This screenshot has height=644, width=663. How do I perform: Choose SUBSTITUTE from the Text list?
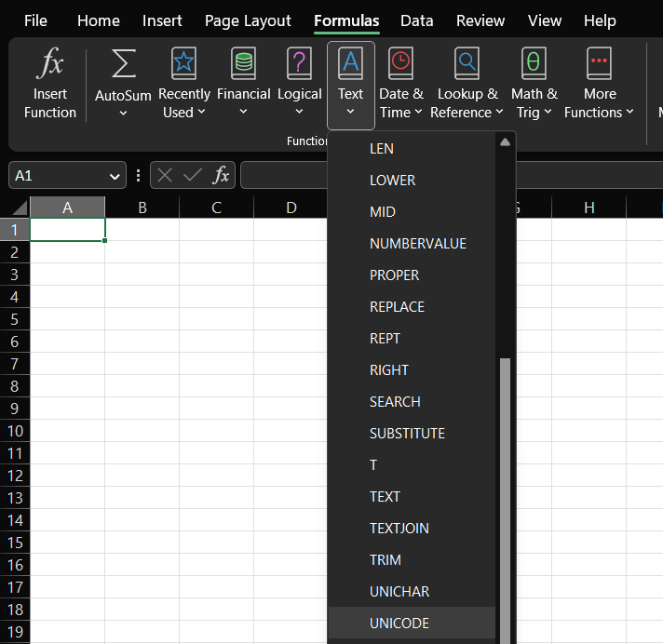[x=407, y=434]
